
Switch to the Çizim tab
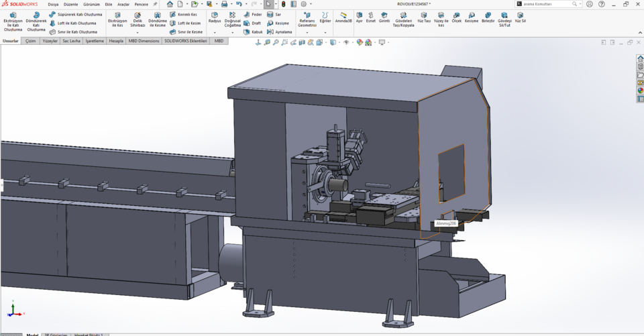[x=31, y=41]
